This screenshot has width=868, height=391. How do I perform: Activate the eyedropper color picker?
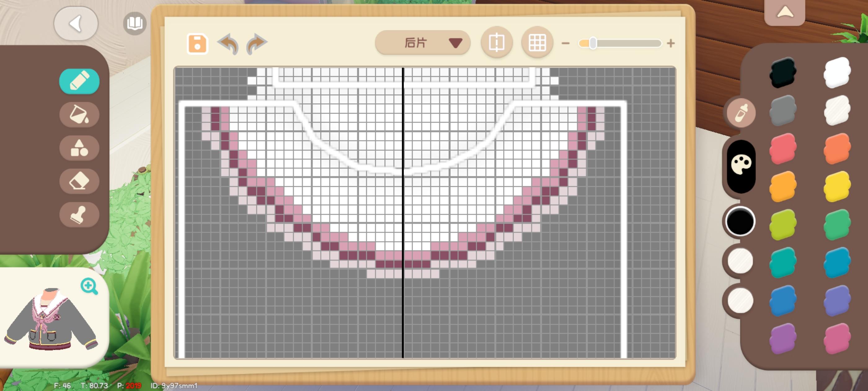741,113
